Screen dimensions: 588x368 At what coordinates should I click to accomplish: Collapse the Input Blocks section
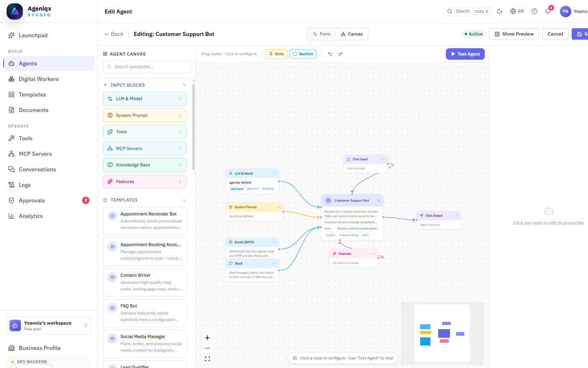(x=184, y=85)
